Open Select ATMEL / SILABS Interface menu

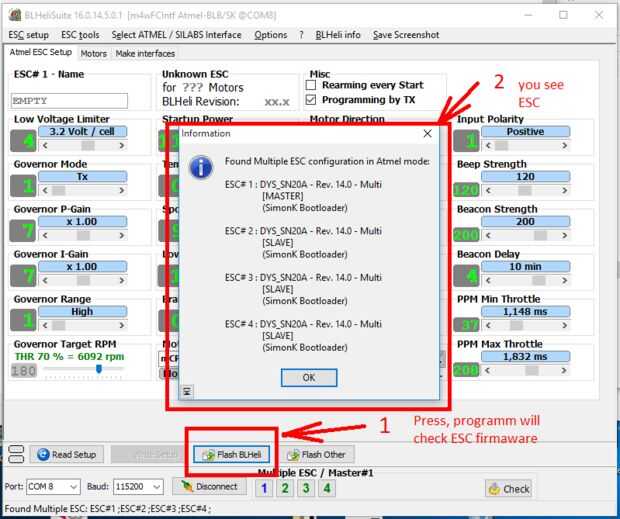pos(176,35)
